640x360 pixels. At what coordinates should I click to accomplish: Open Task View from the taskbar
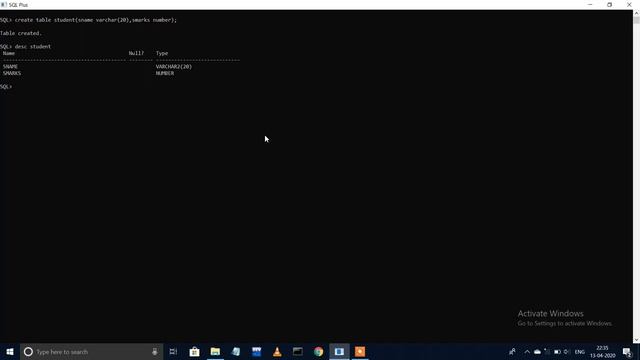tap(173, 351)
